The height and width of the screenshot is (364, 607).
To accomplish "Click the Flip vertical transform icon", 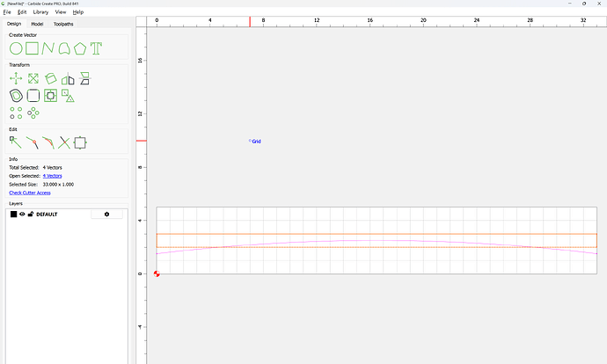I will click(84, 78).
